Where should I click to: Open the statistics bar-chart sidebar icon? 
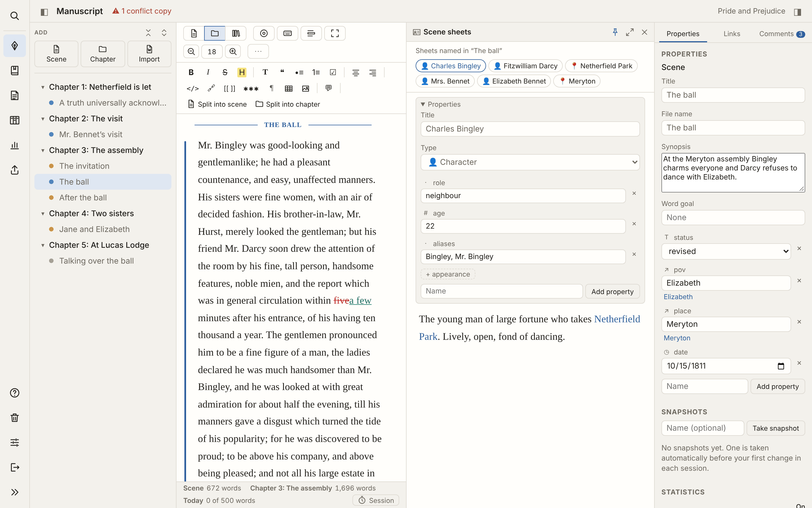[x=14, y=145]
